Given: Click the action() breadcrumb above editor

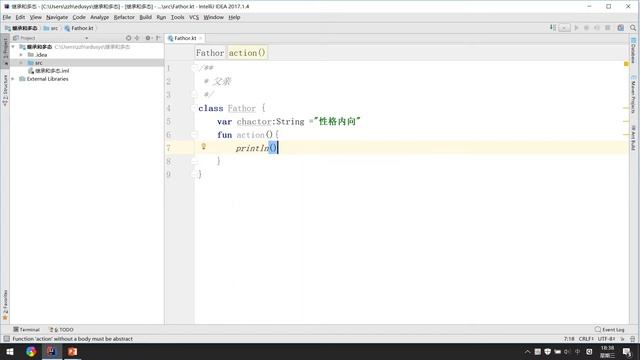Looking at the screenshot, I should [x=247, y=53].
